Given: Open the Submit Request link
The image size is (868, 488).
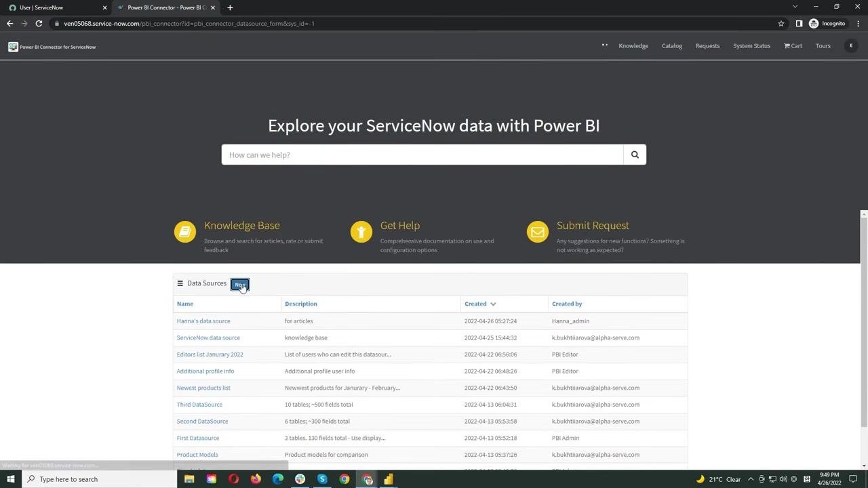Looking at the screenshot, I should click(593, 226).
